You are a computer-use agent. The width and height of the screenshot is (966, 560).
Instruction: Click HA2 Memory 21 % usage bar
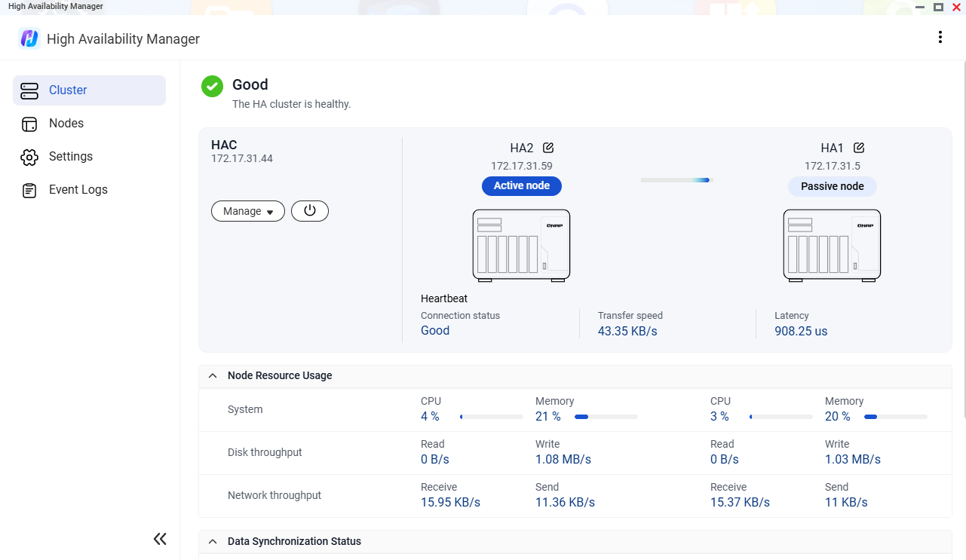tap(606, 417)
